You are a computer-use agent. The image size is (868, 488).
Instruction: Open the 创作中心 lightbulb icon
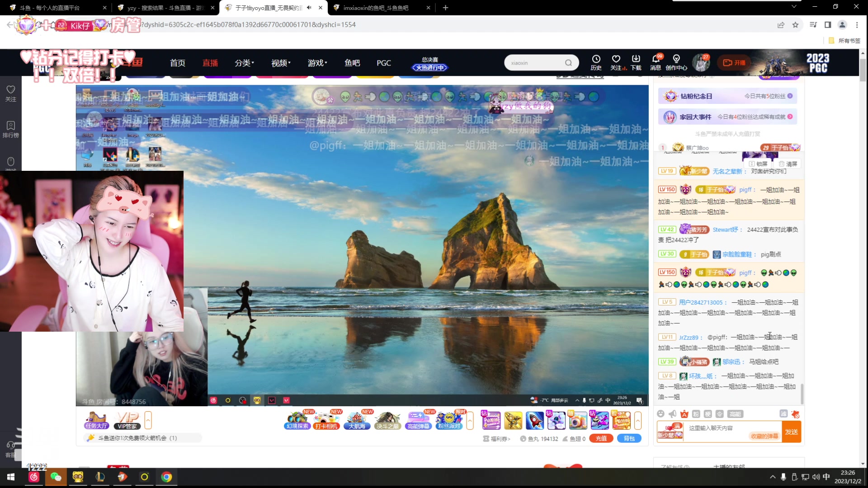[676, 62]
